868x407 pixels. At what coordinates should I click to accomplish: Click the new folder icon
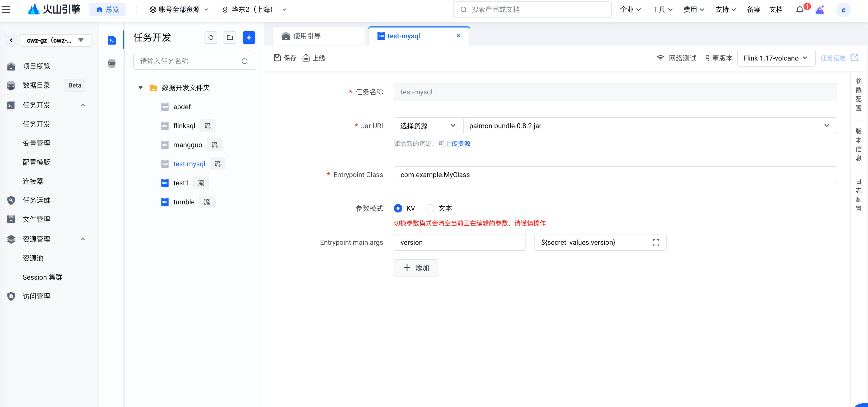(230, 38)
